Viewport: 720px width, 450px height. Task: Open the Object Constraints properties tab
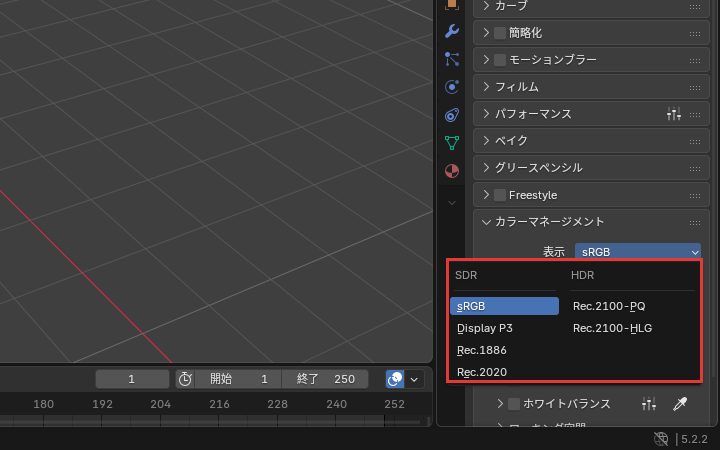(x=452, y=115)
